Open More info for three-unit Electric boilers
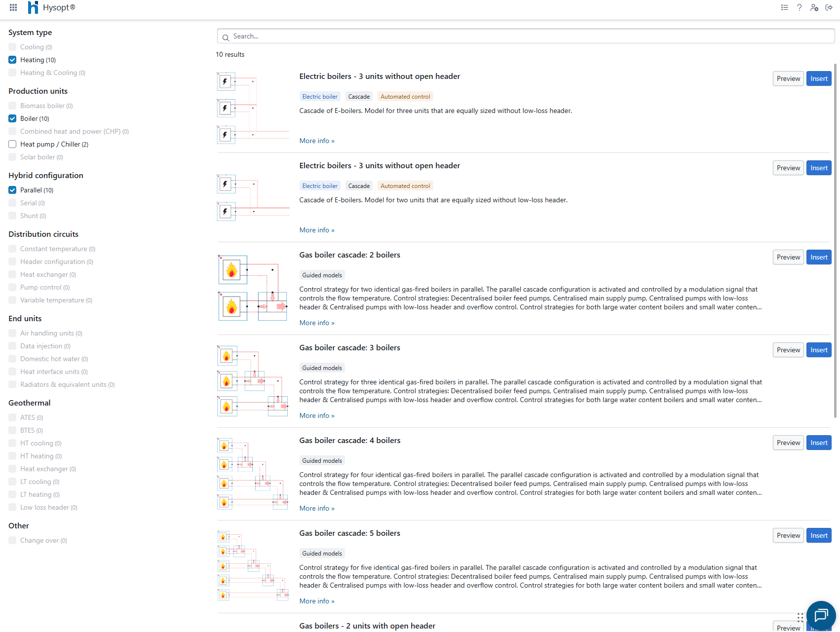 pyautogui.click(x=317, y=141)
